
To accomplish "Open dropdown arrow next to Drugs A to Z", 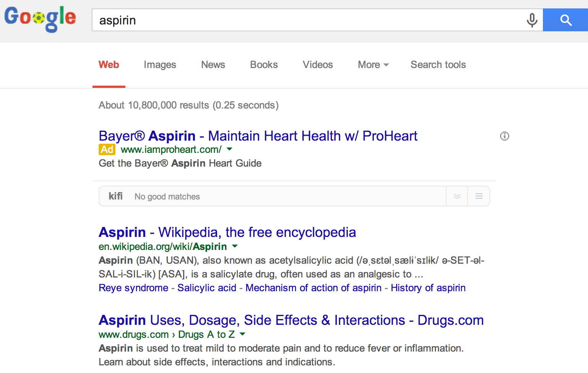I will [x=242, y=334].
